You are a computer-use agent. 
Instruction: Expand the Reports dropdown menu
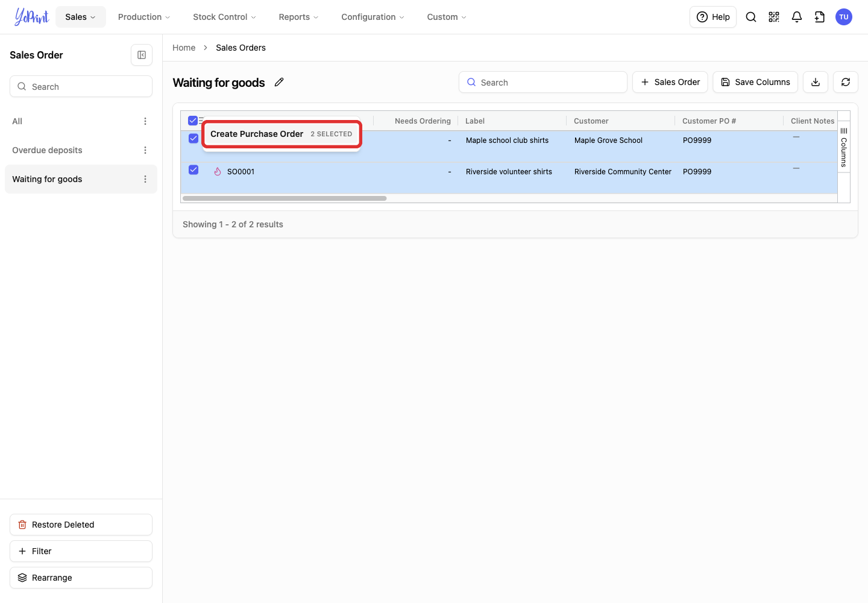(298, 17)
